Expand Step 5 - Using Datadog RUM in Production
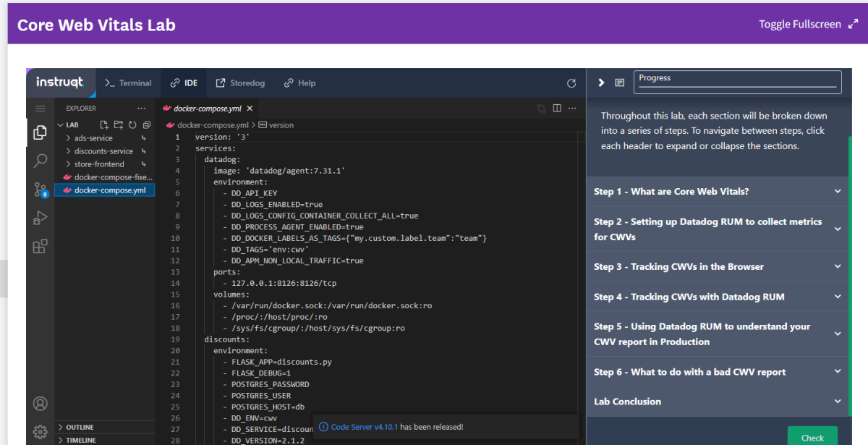 (x=718, y=334)
